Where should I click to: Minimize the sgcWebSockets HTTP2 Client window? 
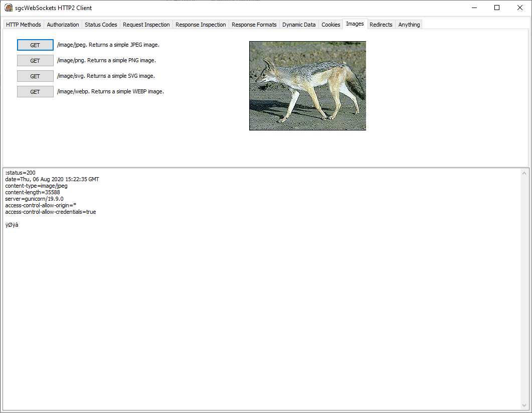coord(474,8)
